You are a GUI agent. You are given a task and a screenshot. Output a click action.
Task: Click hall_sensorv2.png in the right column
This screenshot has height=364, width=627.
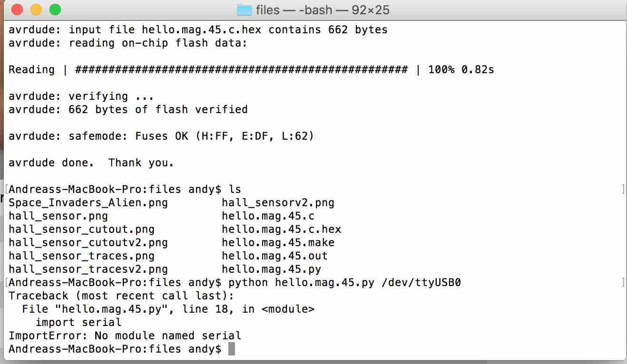point(278,203)
